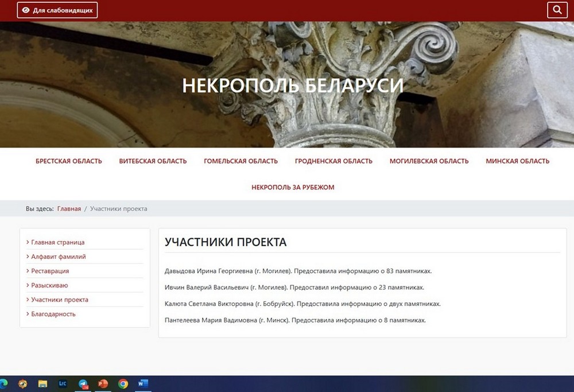Open Microsoft Edge from the taskbar
Screen dimensions: 574x392
click(3, 383)
